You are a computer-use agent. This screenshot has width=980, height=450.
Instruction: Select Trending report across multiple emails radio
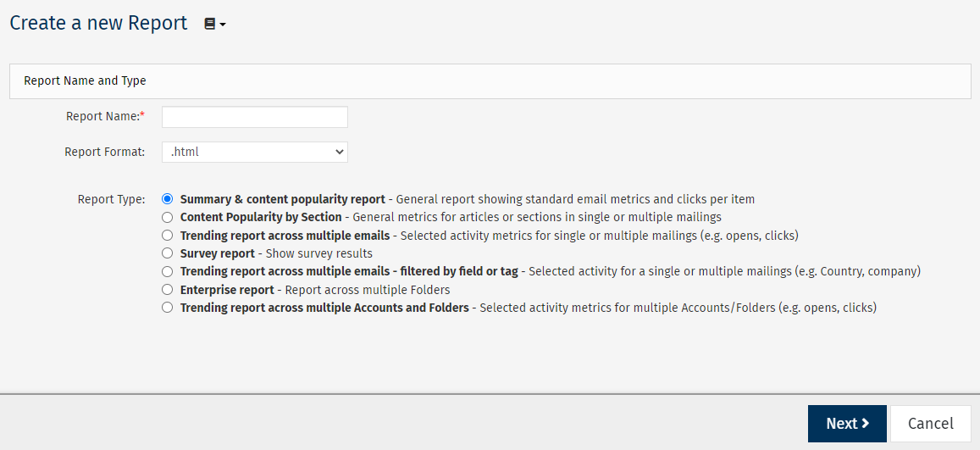167,236
